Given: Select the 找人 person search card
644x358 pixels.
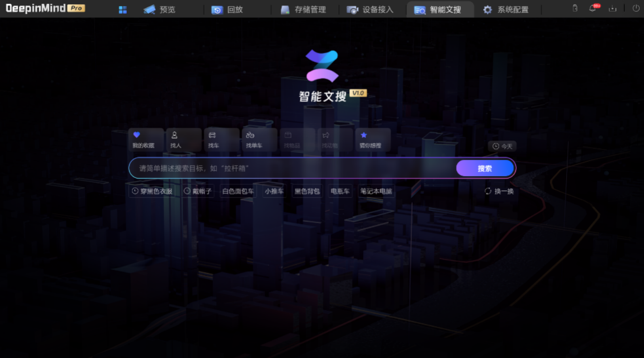Looking at the screenshot, I should tap(184, 140).
